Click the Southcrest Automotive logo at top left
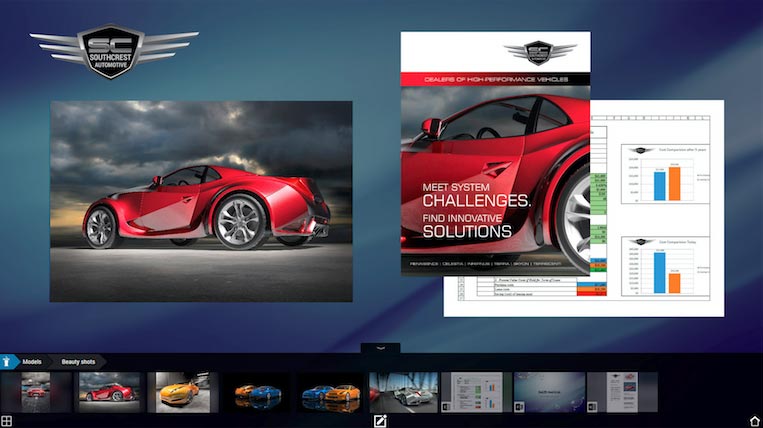The width and height of the screenshot is (763, 428). click(x=113, y=49)
